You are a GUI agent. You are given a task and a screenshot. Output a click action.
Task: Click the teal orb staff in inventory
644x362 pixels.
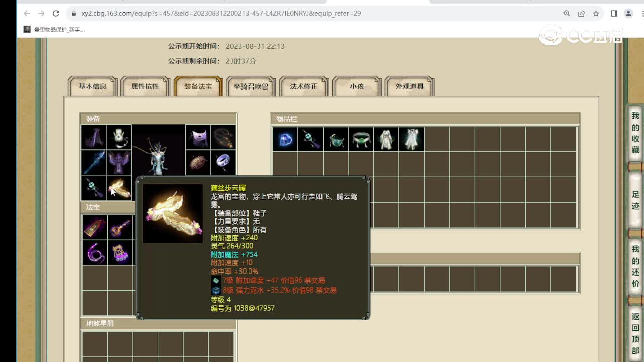click(310, 139)
